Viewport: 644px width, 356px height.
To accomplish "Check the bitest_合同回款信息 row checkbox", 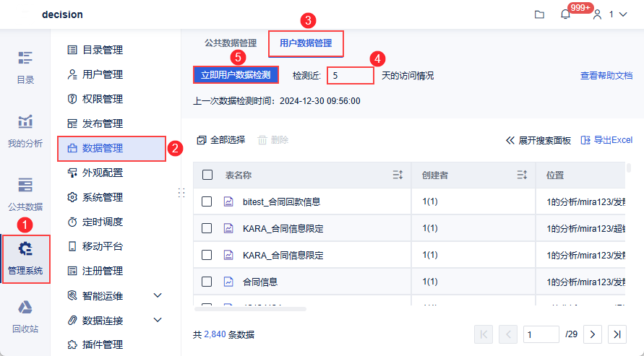I will (207, 201).
